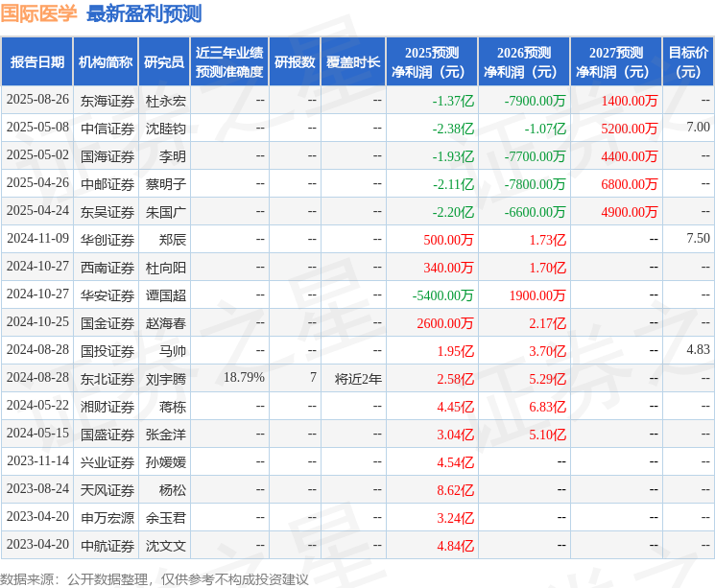Image resolution: width=715 pixels, height=588 pixels.
Task: Click target price 7.00
Action: pos(698,127)
